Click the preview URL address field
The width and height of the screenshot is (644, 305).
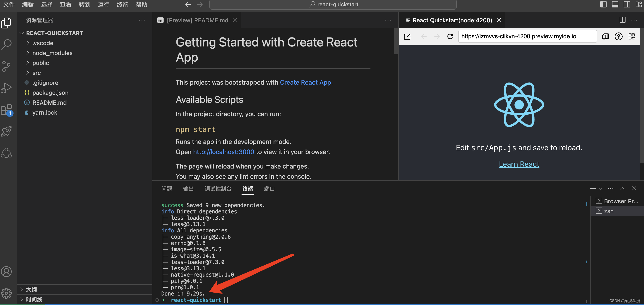[527, 37]
